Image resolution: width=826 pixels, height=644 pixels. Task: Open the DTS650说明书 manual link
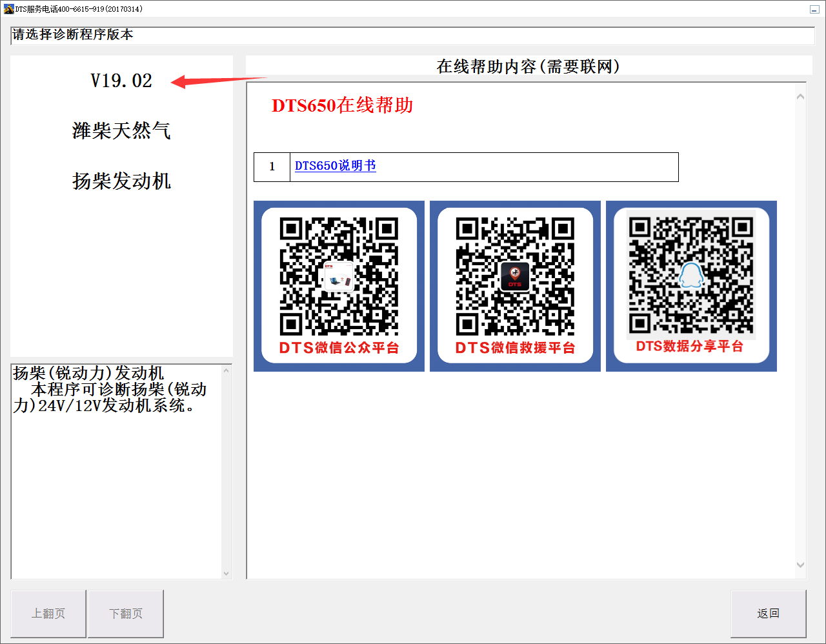coord(335,166)
